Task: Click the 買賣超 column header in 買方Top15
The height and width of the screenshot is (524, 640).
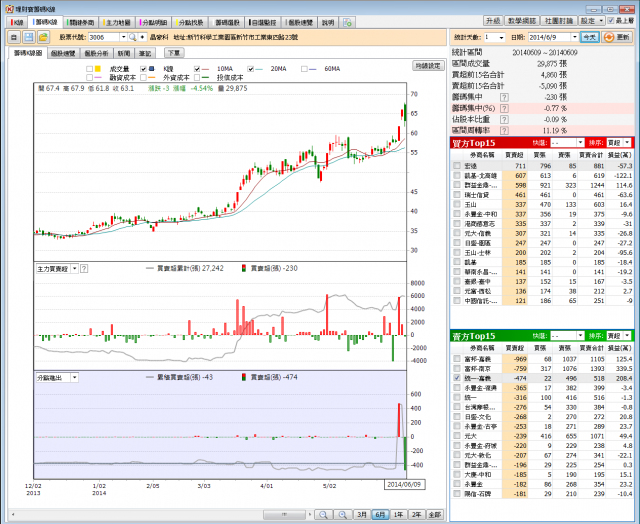Action: [514, 155]
